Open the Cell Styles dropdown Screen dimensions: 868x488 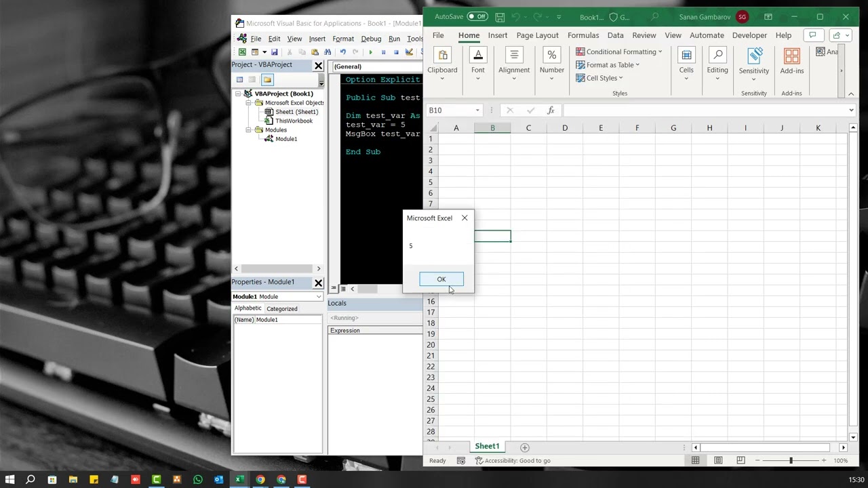click(x=599, y=78)
